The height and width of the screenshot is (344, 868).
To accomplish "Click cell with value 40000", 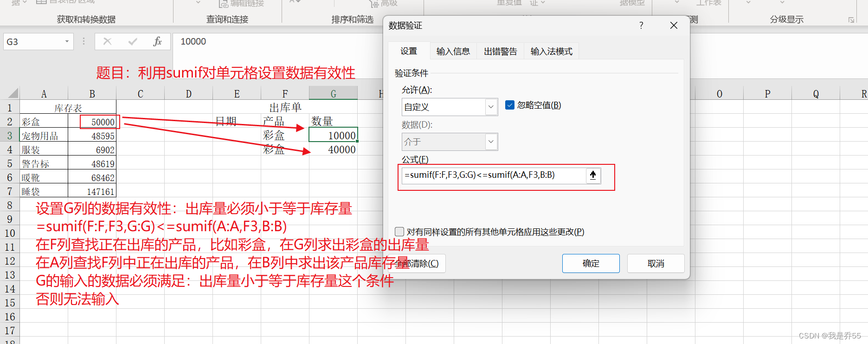I will click(333, 149).
